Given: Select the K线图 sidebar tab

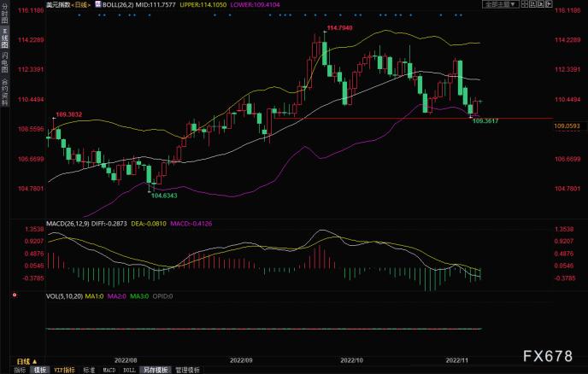Looking at the screenshot, I should [4, 38].
